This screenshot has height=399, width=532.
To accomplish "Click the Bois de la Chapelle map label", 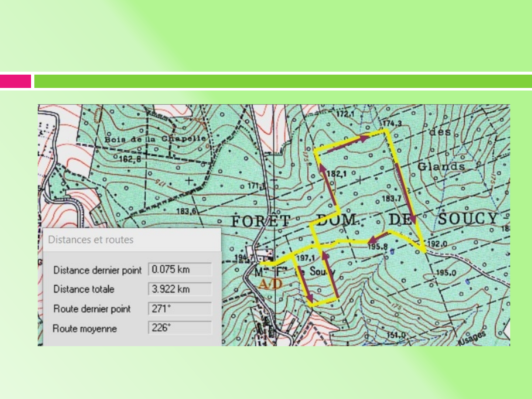I will [x=155, y=139].
